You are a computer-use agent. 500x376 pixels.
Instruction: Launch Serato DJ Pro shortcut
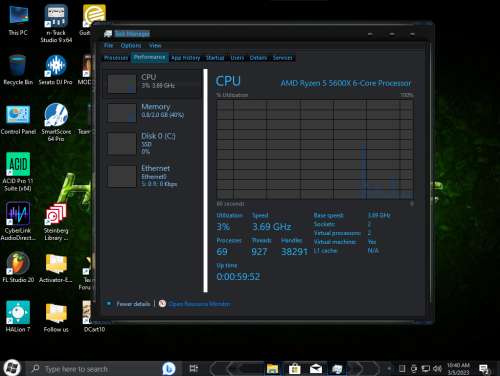(x=55, y=70)
